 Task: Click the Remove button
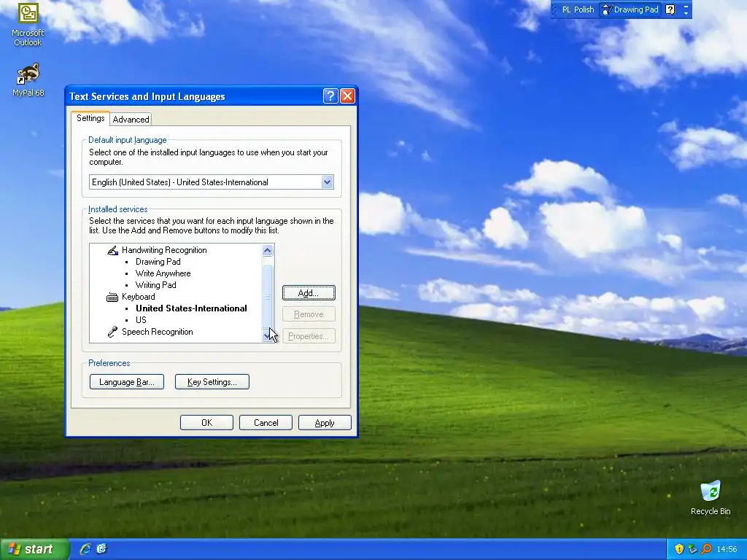tap(309, 314)
